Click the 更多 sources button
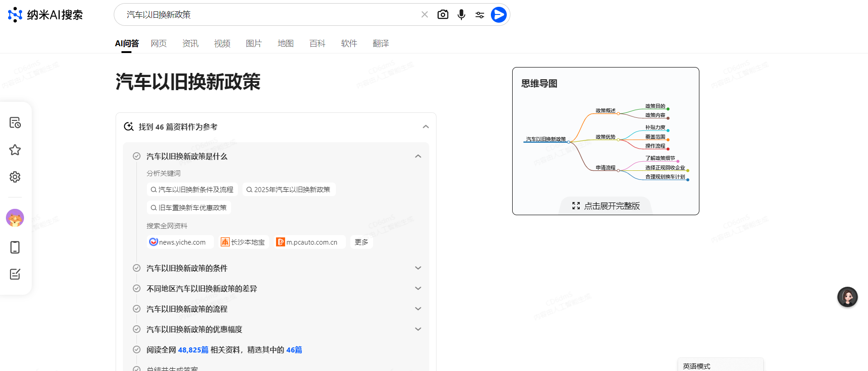The width and height of the screenshot is (868, 371). tap(361, 242)
